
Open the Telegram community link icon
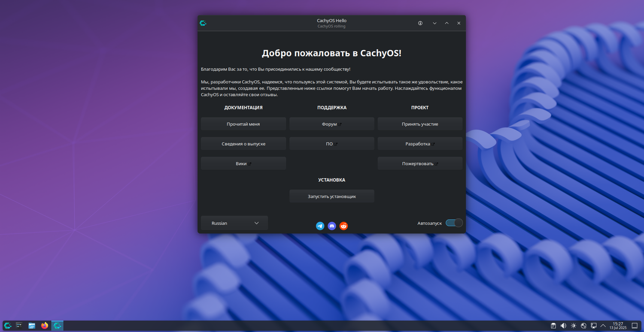coord(320,226)
